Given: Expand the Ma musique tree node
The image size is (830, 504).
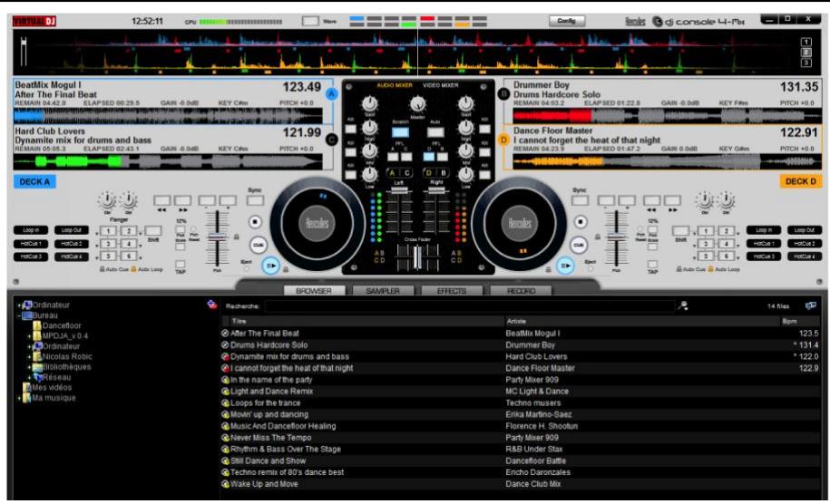Looking at the screenshot, I should (x=19, y=398).
